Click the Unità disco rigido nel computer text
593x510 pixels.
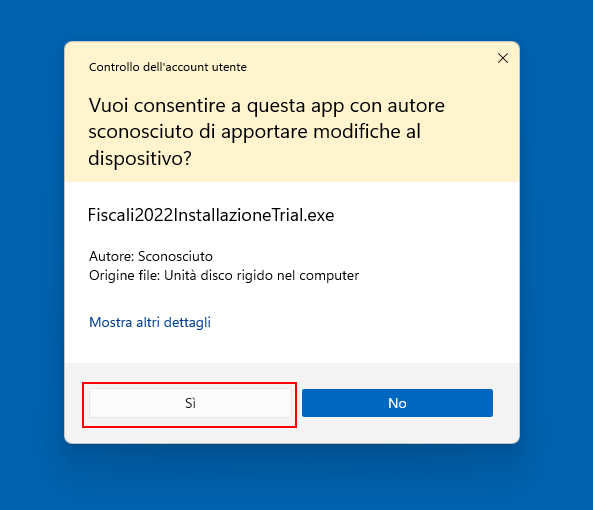pos(261,276)
